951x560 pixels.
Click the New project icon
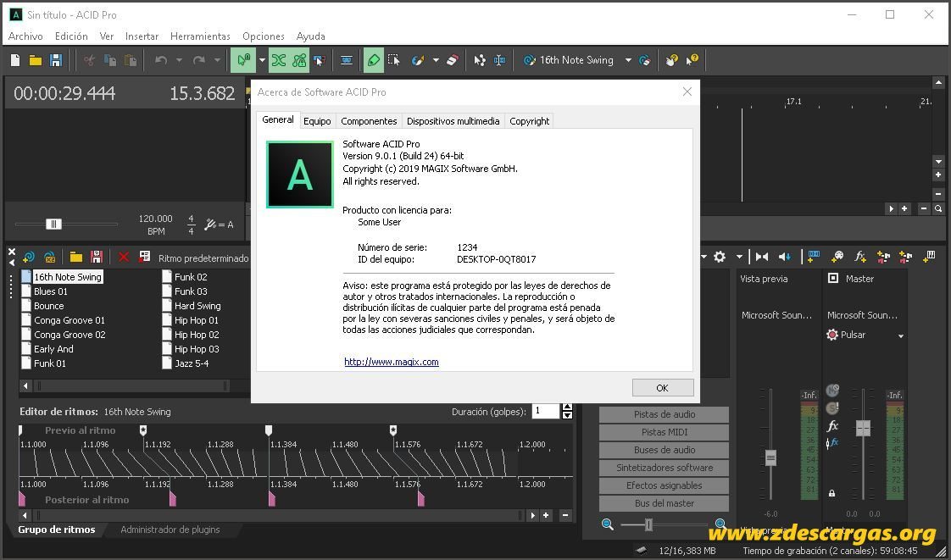pyautogui.click(x=16, y=60)
